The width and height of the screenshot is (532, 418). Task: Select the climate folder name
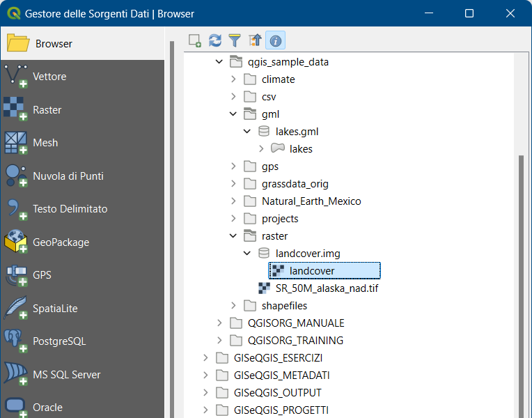[279, 79]
